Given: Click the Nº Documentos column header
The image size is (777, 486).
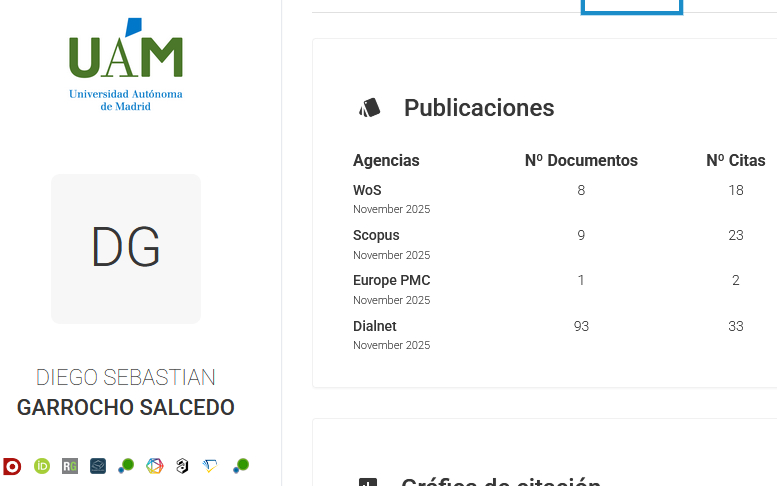Looking at the screenshot, I should (x=581, y=160).
